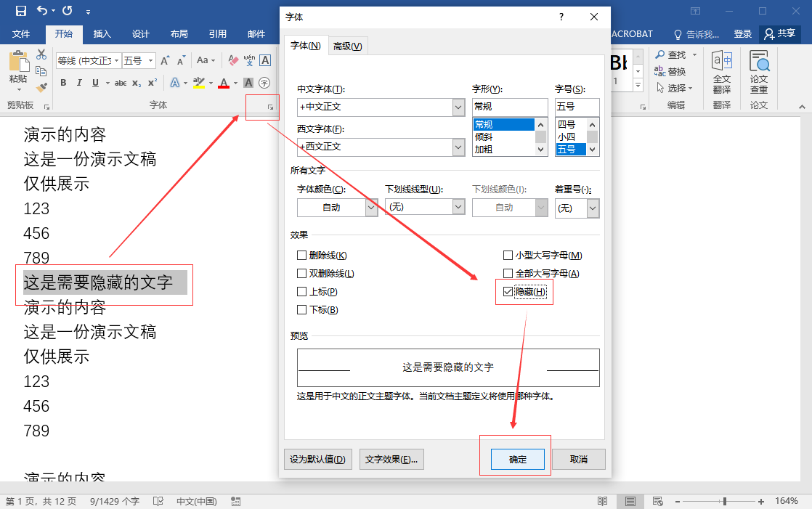812x509 pixels.
Task: Click the spelling check status bar icon
Action: (158, 501)
